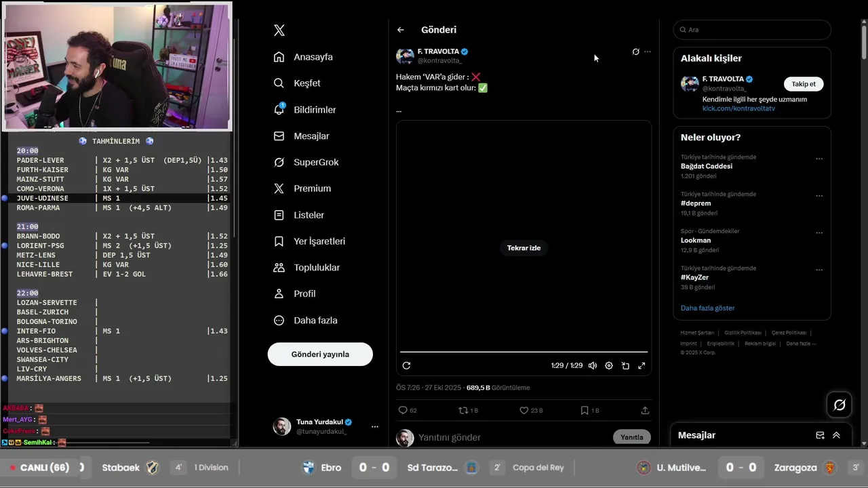Click the Profil person icon
Viewport: 868px width, 488px height.
point(279,294)
